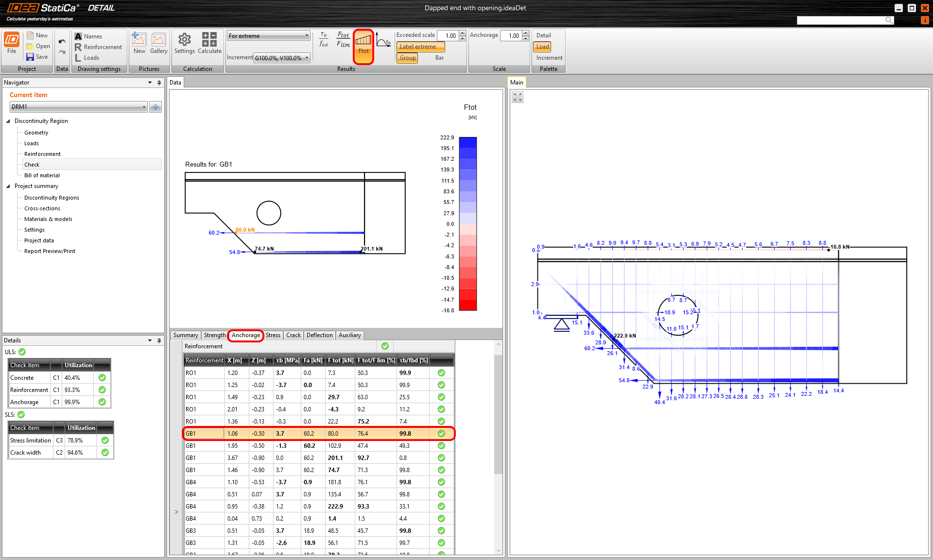Switch to the Strength tab
The height and width of the screenshot is (560, 933).
click(x=214, y=335)
